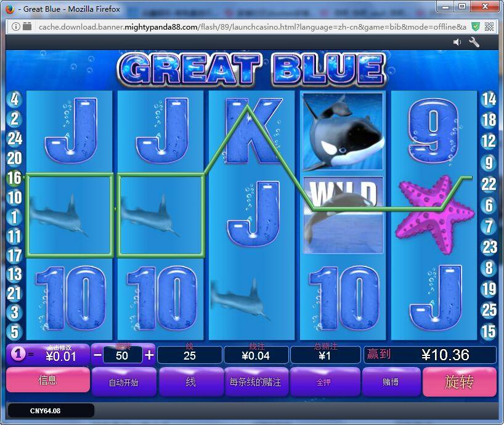
Task: Select payline number 2 bubble
Action: pyautogui.click(x=14, y=118)
